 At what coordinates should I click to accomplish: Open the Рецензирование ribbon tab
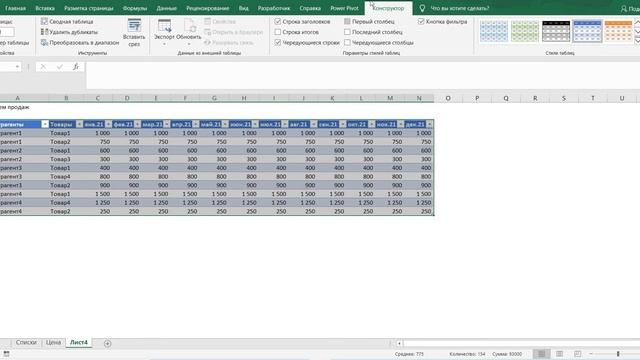click(208, 8)
